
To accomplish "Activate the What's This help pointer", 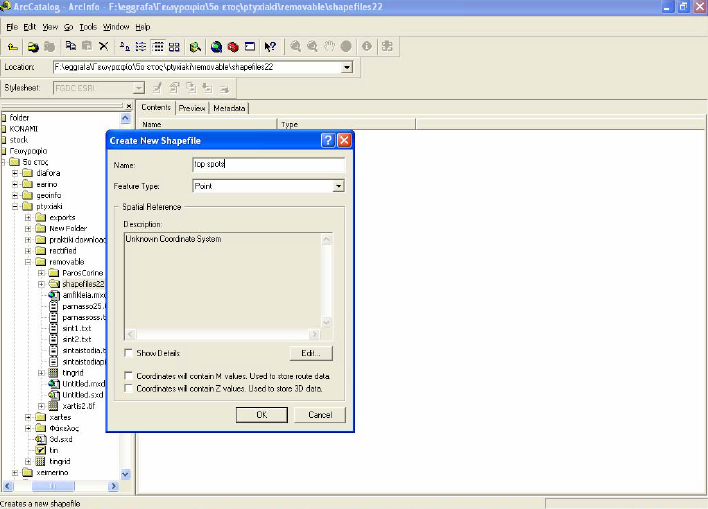I will tap(270, 47).
